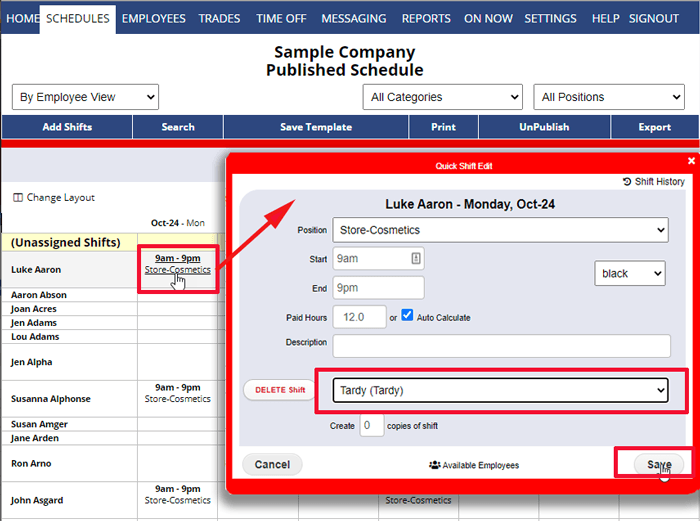
Task: Click the Available Employees icon link
Action: pyautogui.click(x=435, y=465)
